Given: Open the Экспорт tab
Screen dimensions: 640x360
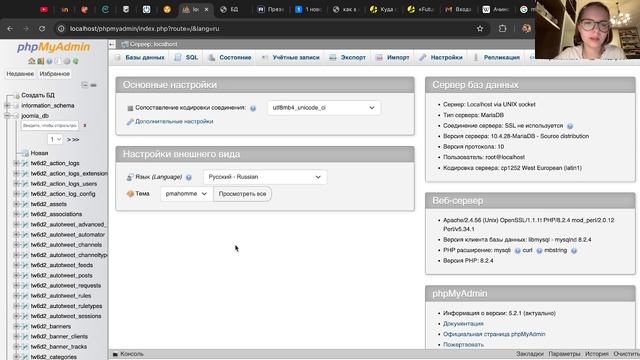Looking at the screenshot, I should 348,58.
